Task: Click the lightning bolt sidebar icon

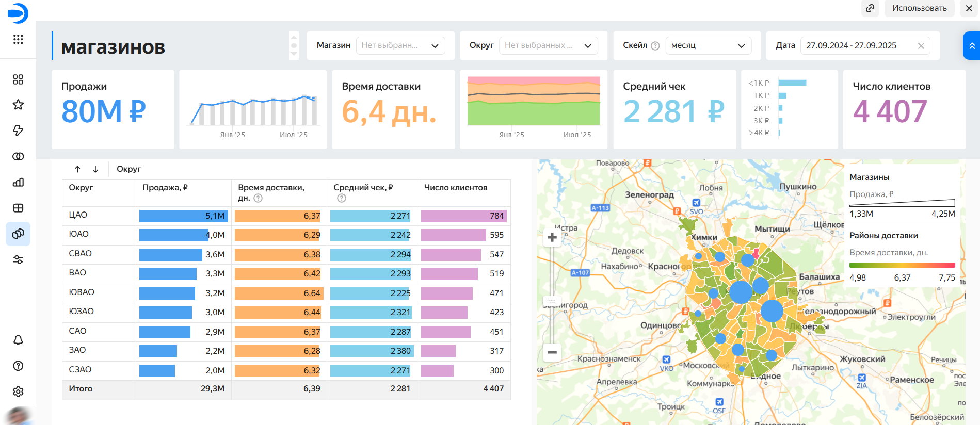Action: pos(18,130)
